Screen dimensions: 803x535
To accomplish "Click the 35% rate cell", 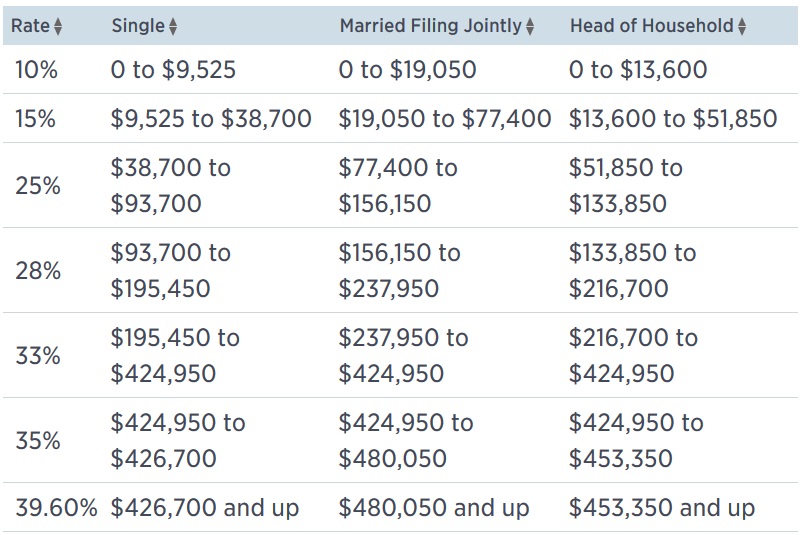I will [38, 440].
